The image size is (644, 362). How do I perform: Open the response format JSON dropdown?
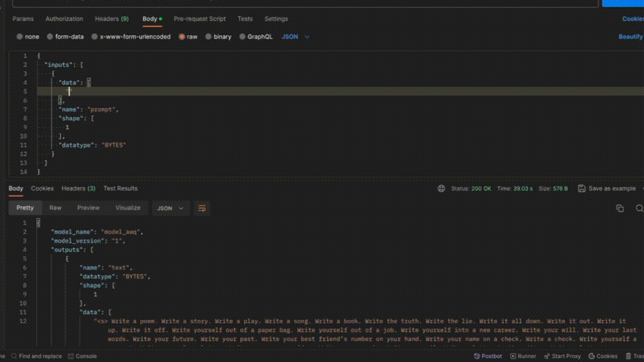[x=170, y=208]
